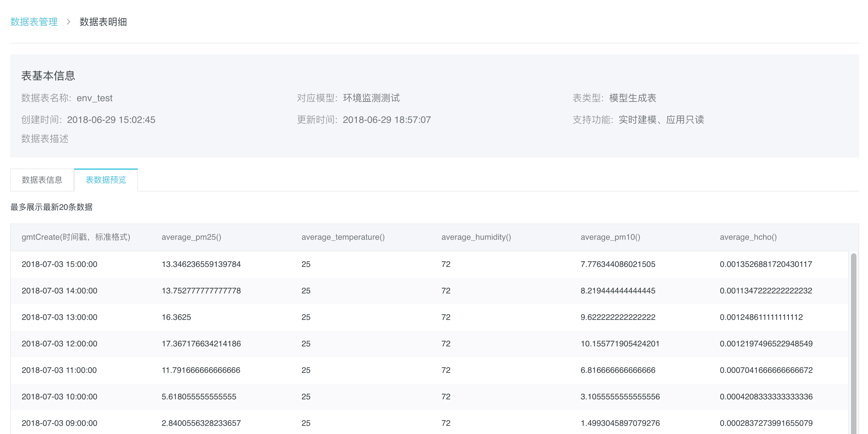
Task: Select the 2018-07-03 15:00:00 row timestamp
Action: [x=59, y=264]
